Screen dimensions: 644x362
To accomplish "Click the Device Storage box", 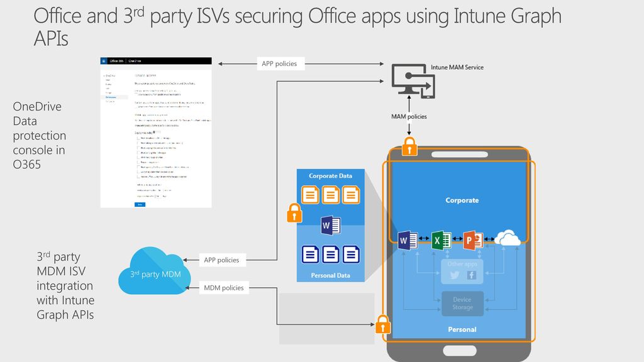I will pos(462,304).
